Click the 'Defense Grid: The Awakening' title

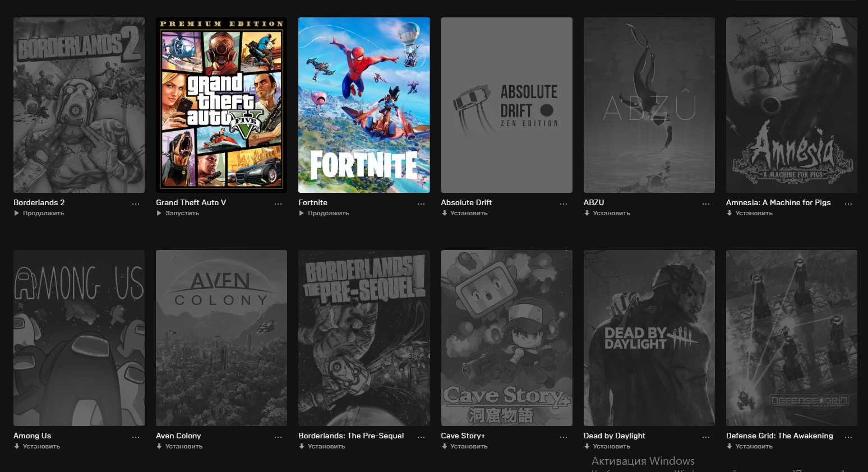(779, 436)
